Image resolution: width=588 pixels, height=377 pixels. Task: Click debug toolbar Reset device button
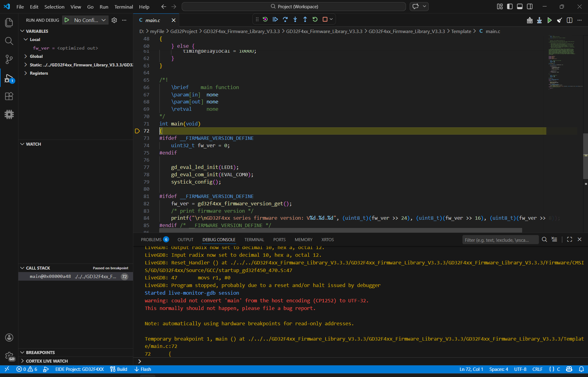[x=265, y=19]
